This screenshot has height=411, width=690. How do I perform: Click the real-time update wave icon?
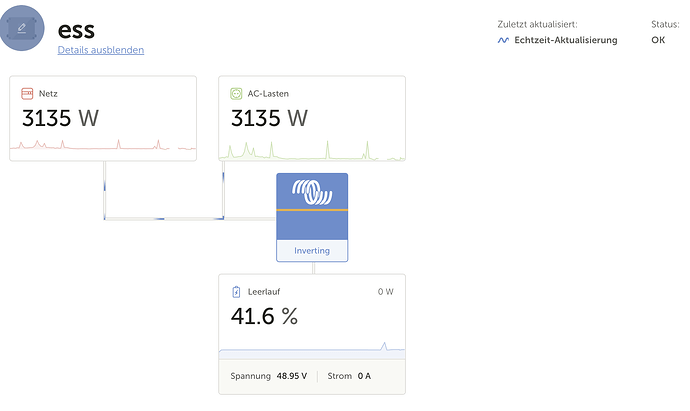coord(504,40)
